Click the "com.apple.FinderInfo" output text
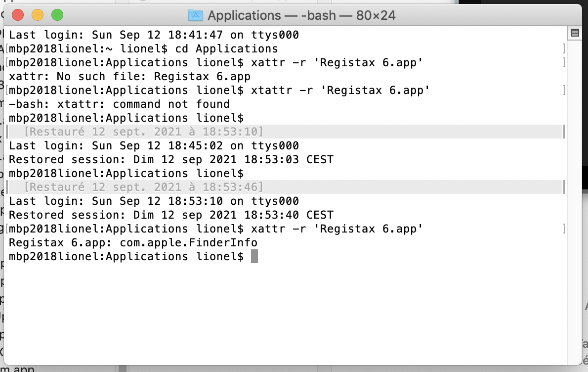 tap(206, 243)
